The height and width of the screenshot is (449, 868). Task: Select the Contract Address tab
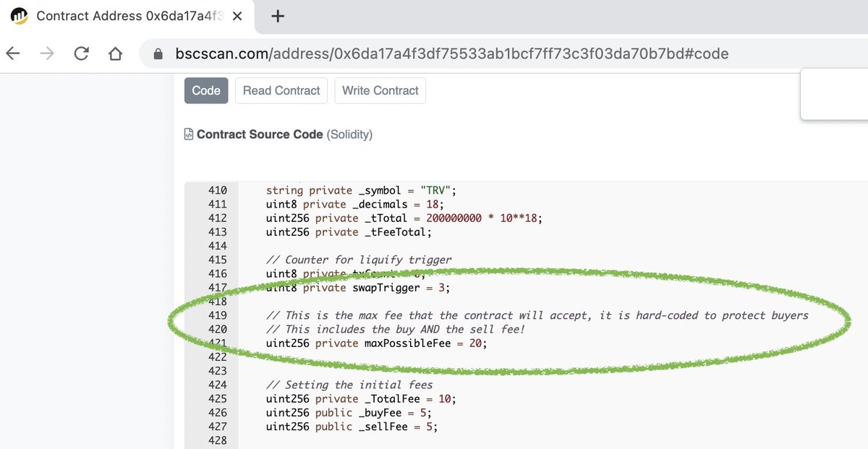pyautogui.click(x=127, y=16)
